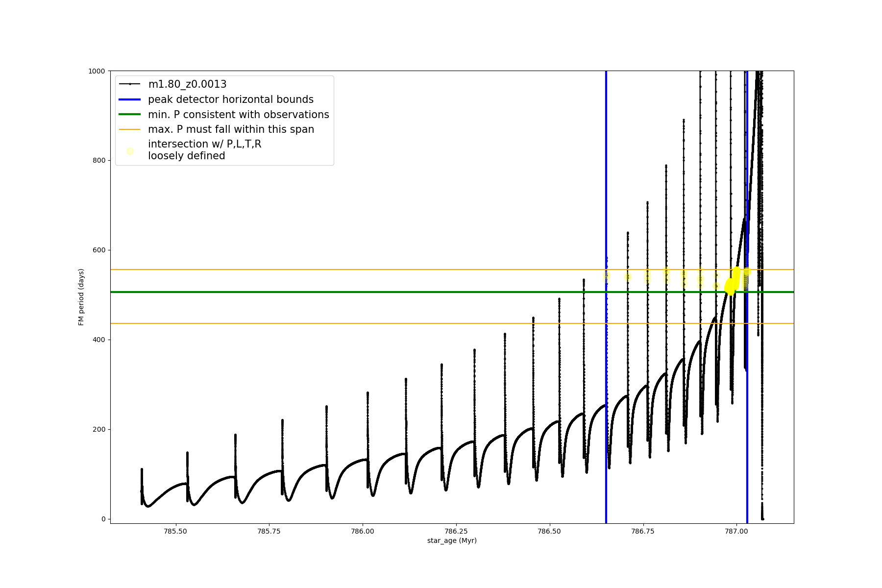Viewport: 882px width, 588px height.
Task: Click the x-axis label star_age (Myr)
Action: pos(452,540)
